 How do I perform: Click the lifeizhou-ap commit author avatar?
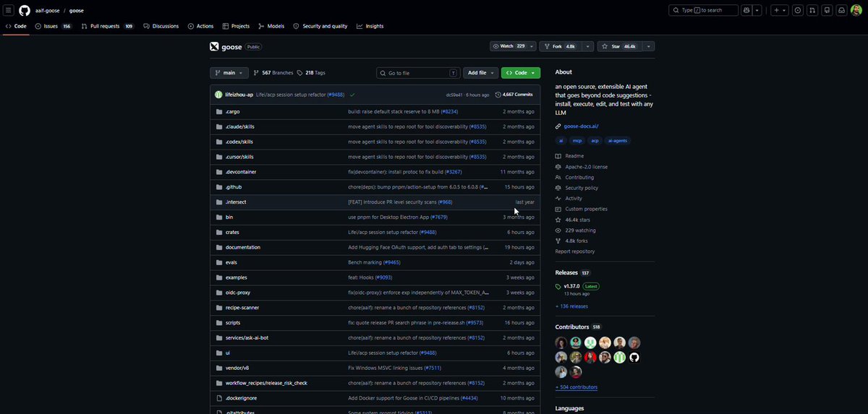click(218, 95)
